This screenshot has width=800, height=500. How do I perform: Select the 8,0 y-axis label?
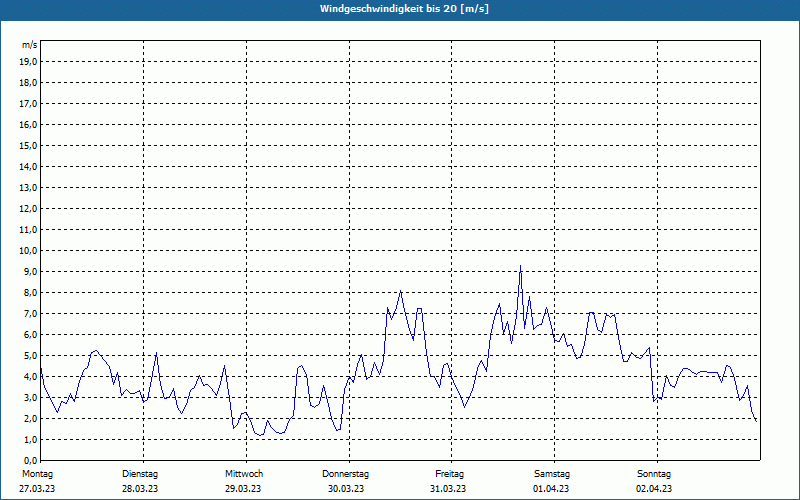[30, 293]
